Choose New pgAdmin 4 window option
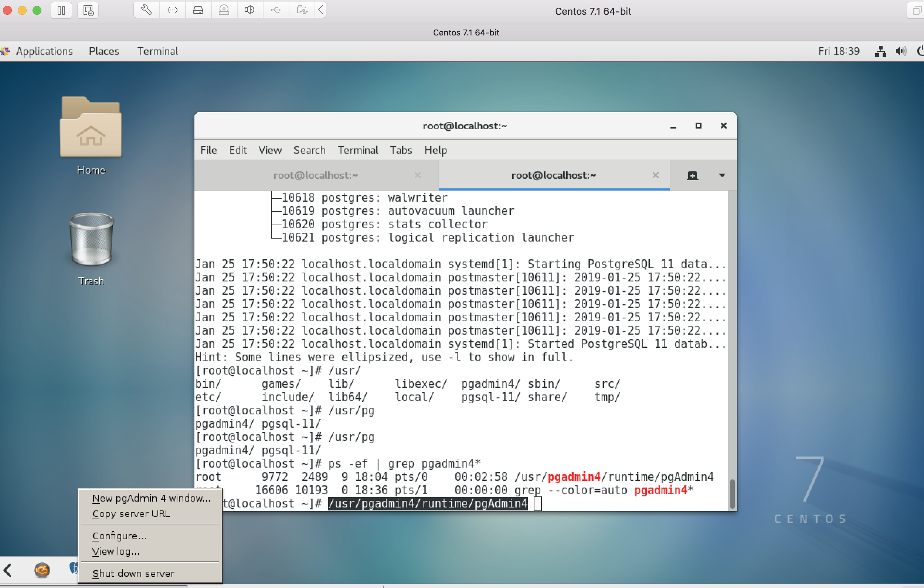Screen dimensions: 924x588 tap(151, 498)
